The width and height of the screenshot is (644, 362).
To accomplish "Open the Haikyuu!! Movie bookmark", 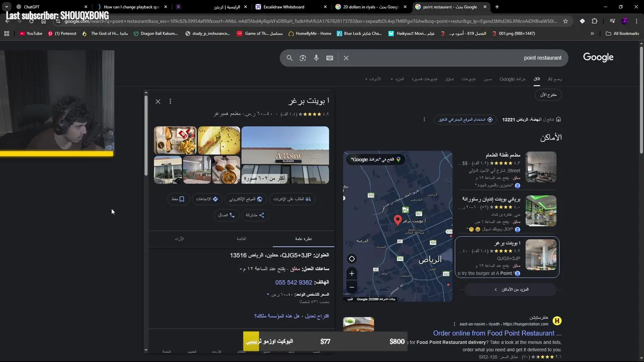I will (x=412, y=34).
